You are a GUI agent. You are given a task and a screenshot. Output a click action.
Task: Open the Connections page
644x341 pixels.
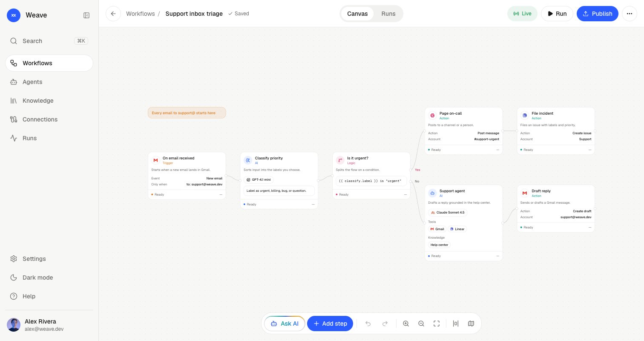(x=49, y=119)
